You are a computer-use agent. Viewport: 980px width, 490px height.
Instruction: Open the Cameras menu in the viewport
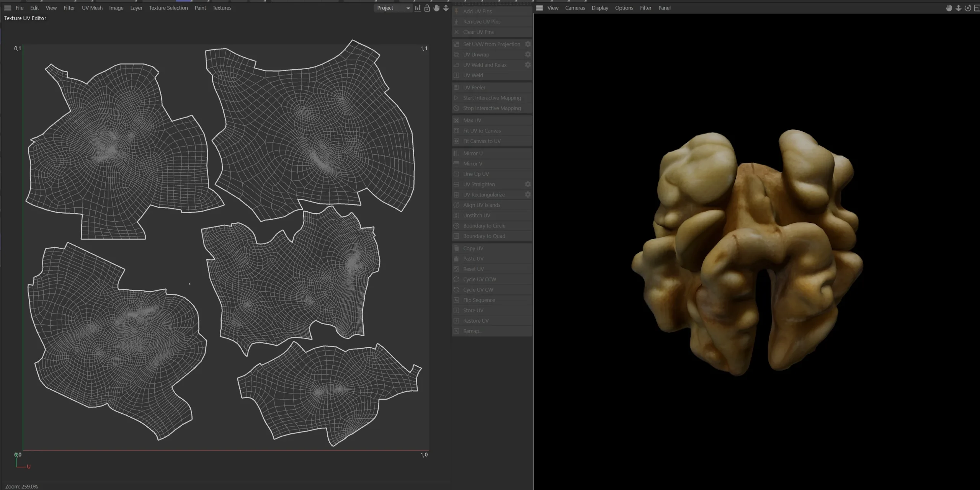[575, 8]
